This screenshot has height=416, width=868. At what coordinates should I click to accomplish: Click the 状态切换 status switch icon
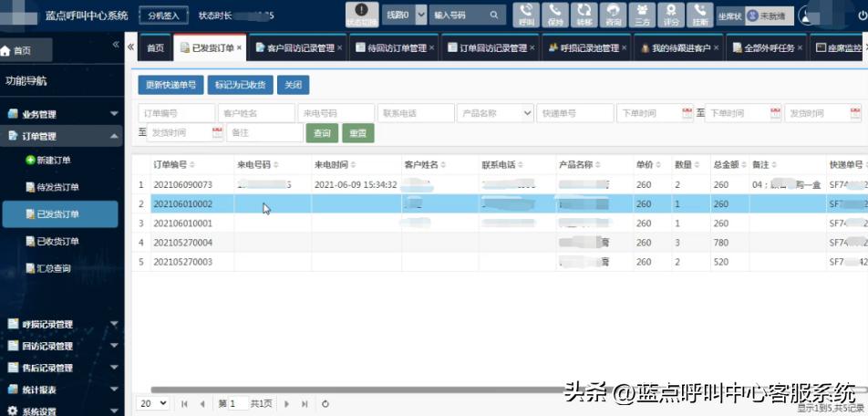(x=362, y=15)
